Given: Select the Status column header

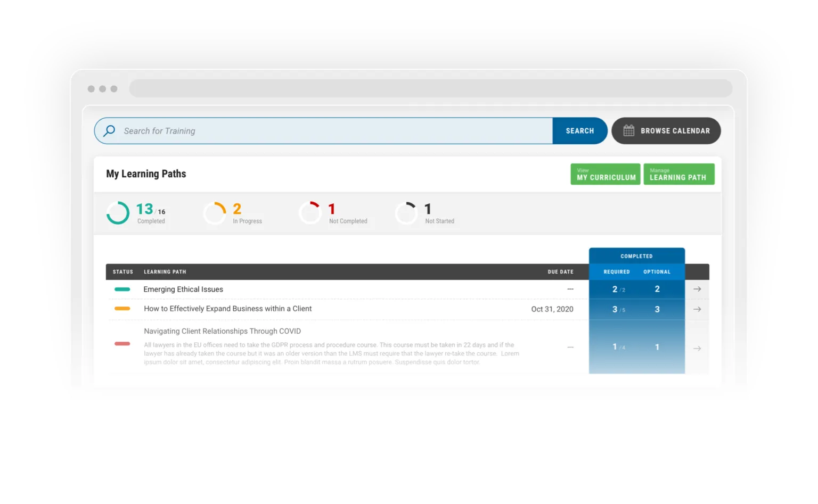Looking at the screenshot, I should coord(123,272).
